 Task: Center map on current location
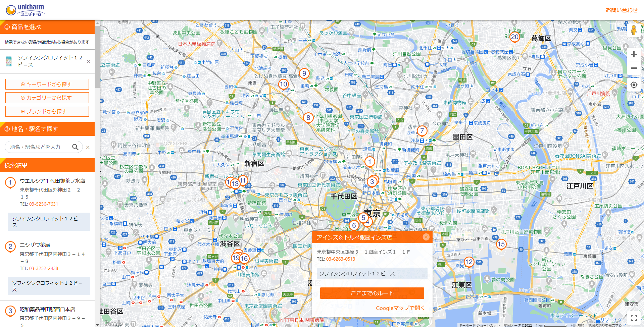[x=634, y=85]
